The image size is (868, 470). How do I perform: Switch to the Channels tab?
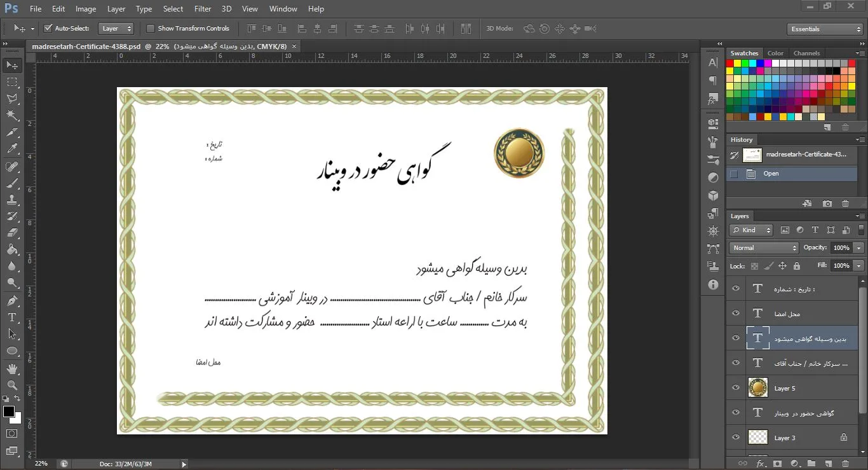[806, 53]
